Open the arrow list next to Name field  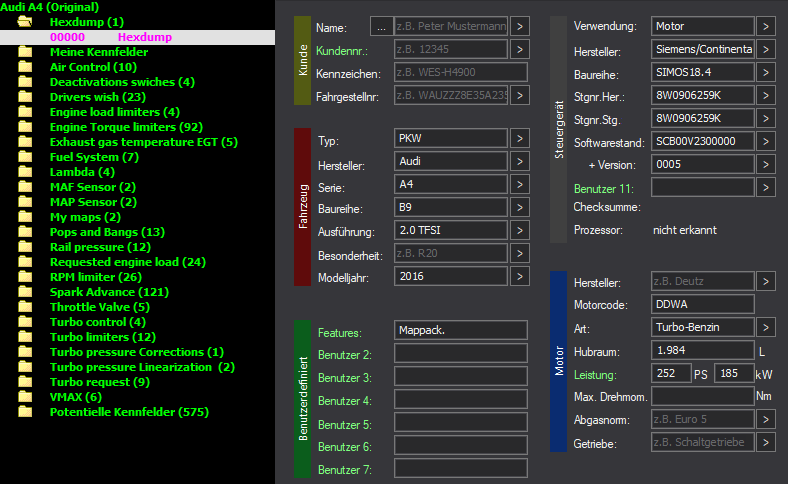pyautogui.click(x=520, y=26)
